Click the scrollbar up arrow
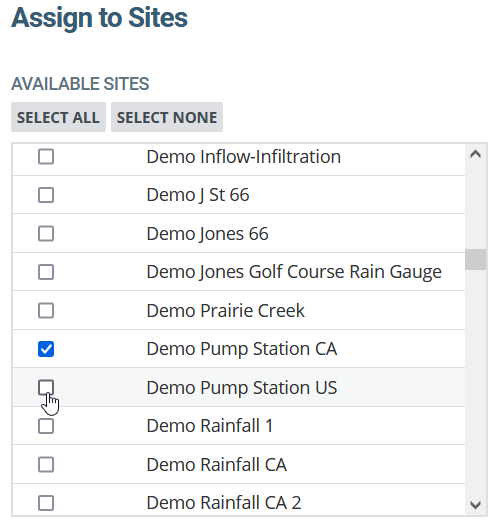Screen dimensions: 500x528 [x=475, y=155]
